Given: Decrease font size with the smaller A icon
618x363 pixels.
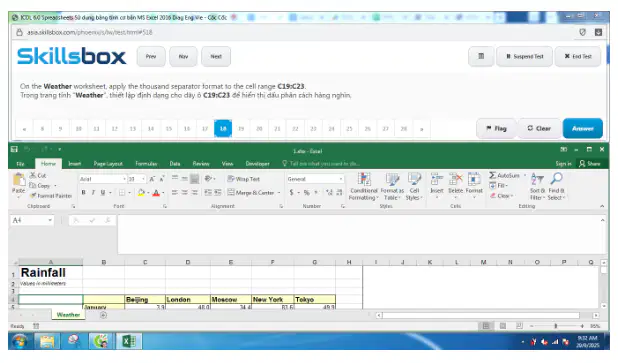Looking at the screenshot, I should (162, 179).
